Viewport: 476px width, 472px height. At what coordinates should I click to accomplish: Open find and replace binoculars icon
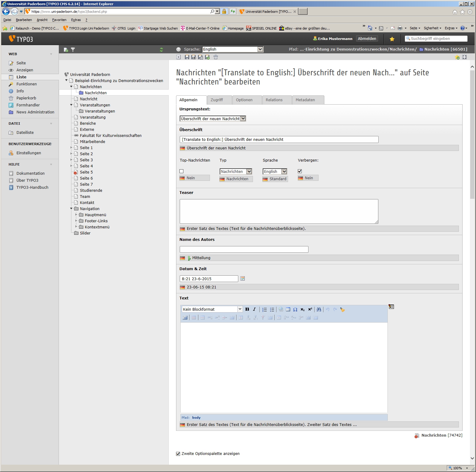(319, 309)
